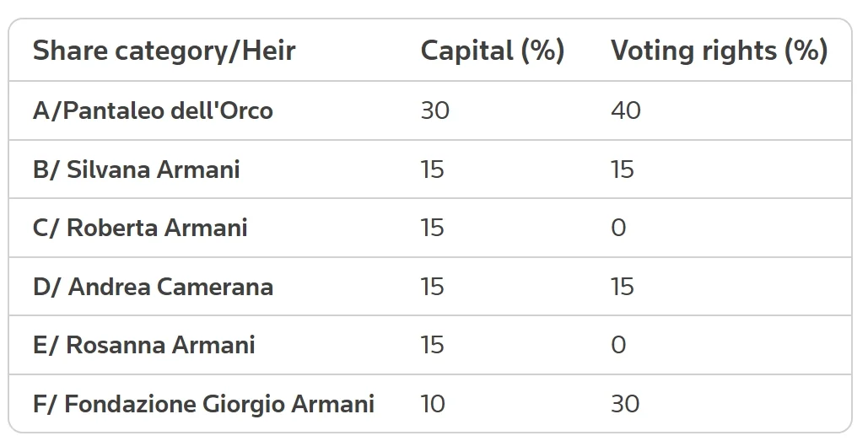868x441 pixels.
Task: Click Rosanna Armani's voting rights value 0
Action: [619, 345]
